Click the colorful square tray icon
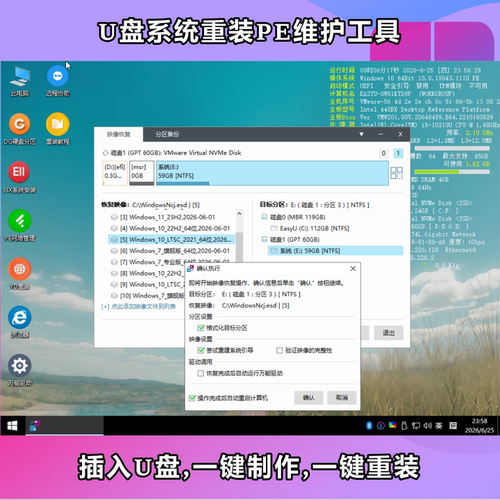This screenshot has width=500, height=500. [x=393, y=425]
